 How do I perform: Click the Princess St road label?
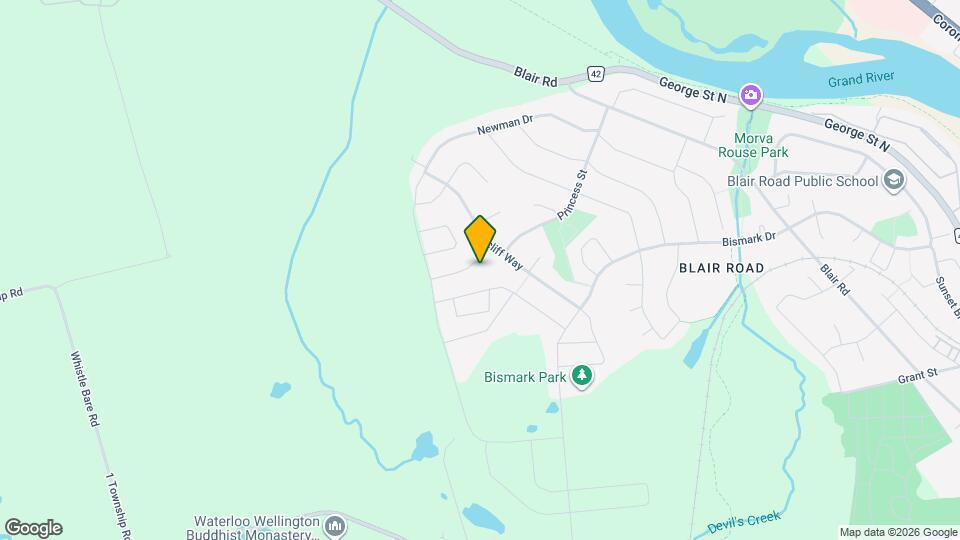[x=572, y=195]
